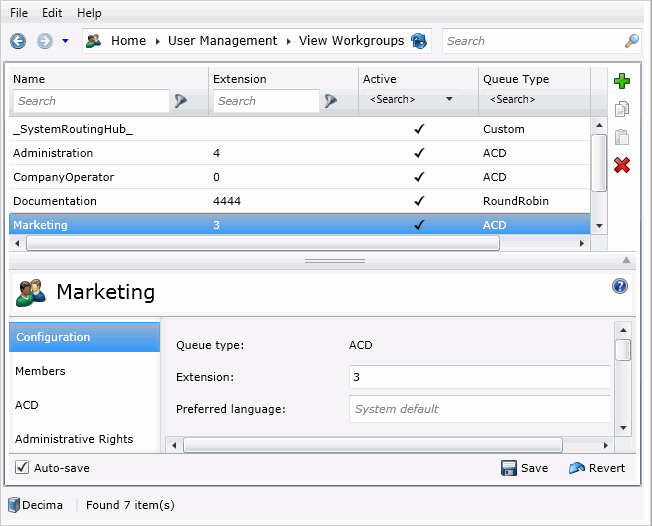
Task: Open the Edit menu
Action: coord(53,13)
